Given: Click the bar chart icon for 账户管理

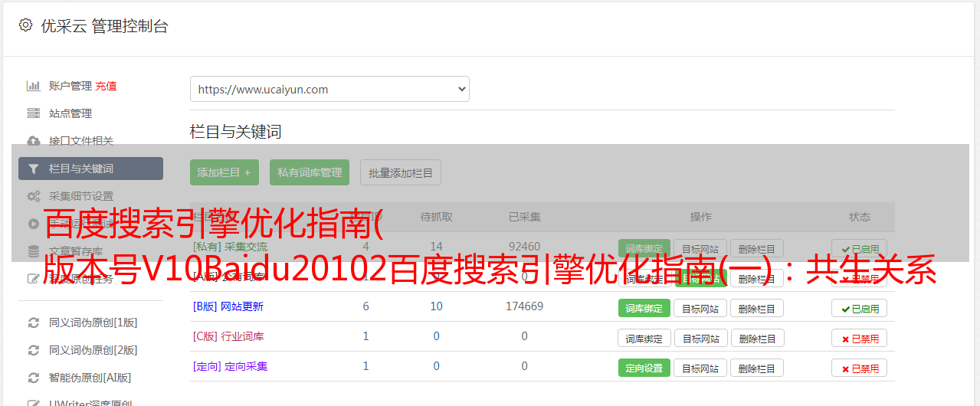Looking at the screenshot, I should point(33,86).
